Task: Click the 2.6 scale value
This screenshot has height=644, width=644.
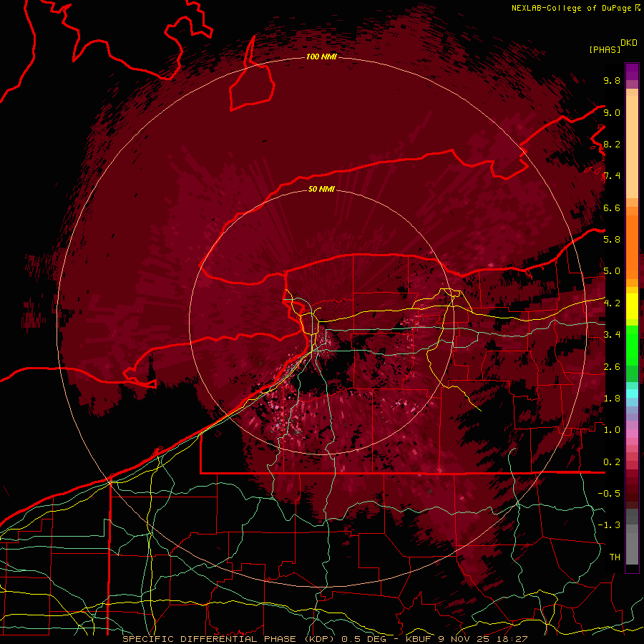Action: coord(612,366)
